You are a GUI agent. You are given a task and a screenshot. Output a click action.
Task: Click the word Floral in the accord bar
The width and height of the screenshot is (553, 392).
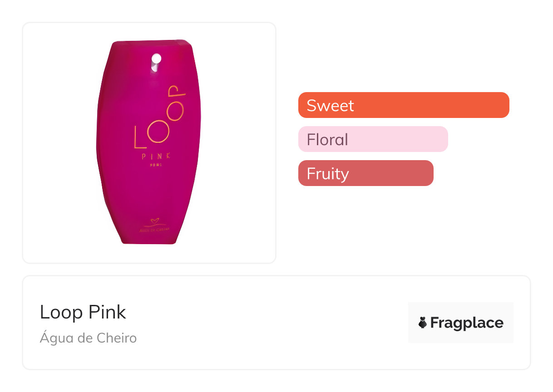327,139
